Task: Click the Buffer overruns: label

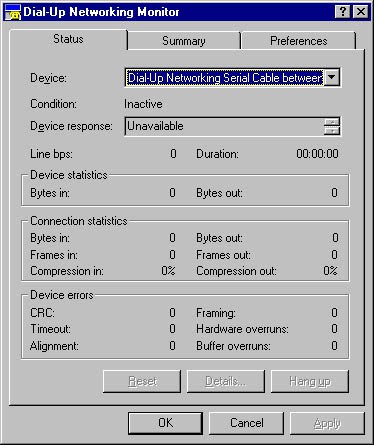Action: [x=233, y=346]
